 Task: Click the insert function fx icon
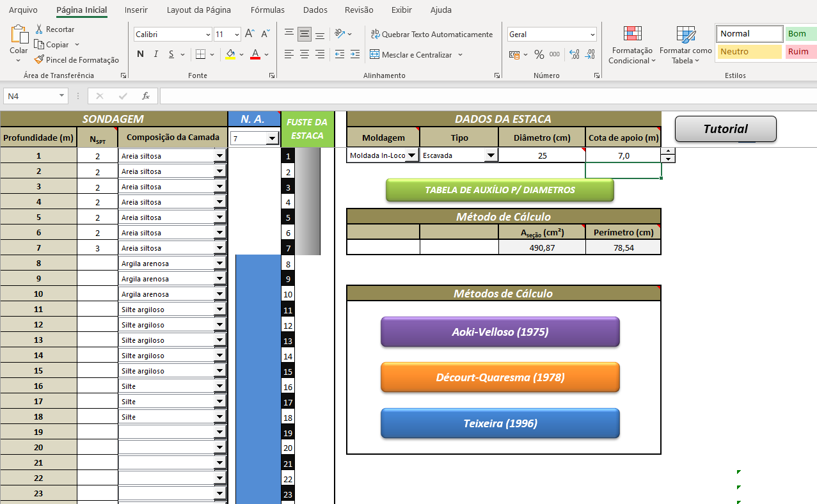tap(145, 96)
